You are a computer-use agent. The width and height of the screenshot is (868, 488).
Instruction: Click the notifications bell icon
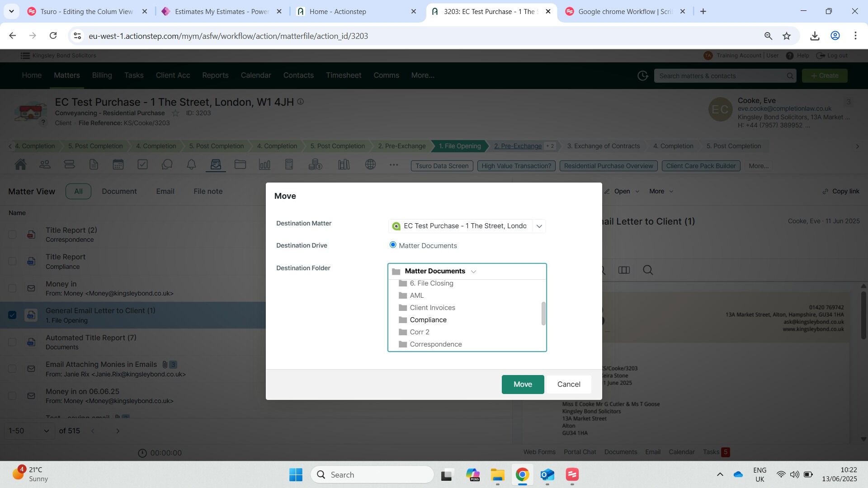tap(191, 164)
